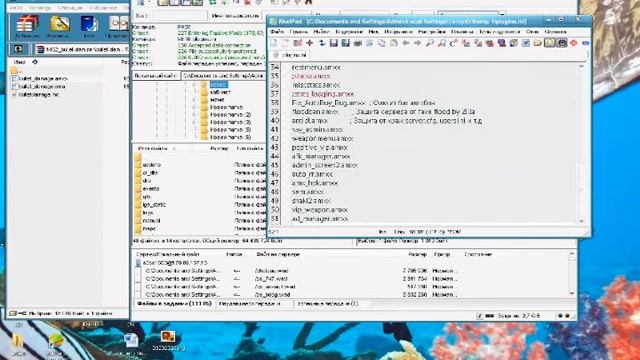The width and height of the screenshot is (640, 360).
Task: Select events folder in FileZilla file list
Action: click(x=151, y=189)
